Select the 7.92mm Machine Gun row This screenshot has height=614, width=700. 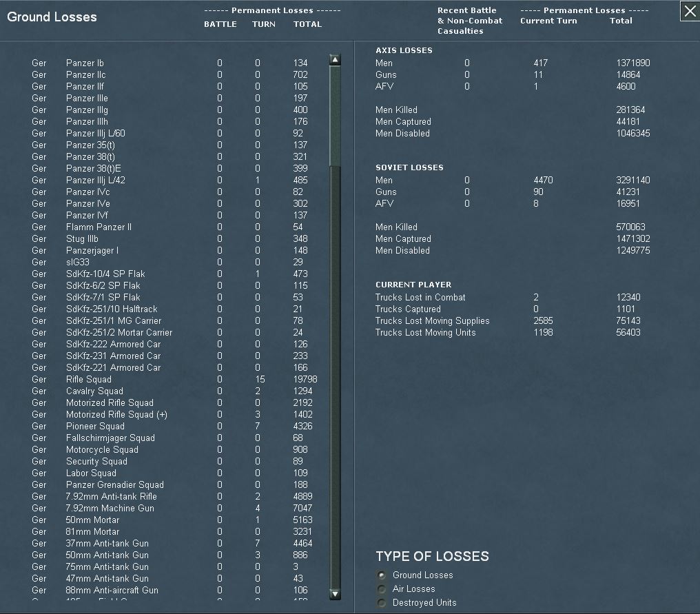pos(174,508)
